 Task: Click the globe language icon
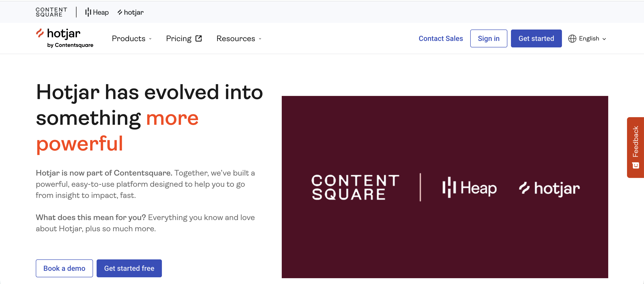pyautogui.click(x=572, y=38)
